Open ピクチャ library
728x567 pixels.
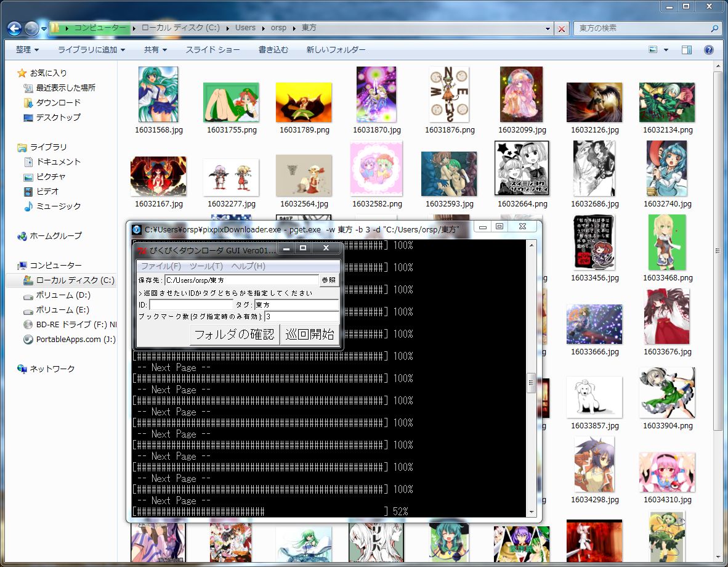pos(51,177)
